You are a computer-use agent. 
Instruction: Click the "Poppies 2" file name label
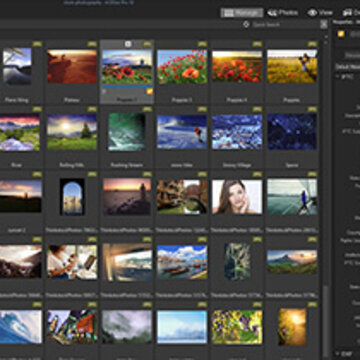pos(127,100)
